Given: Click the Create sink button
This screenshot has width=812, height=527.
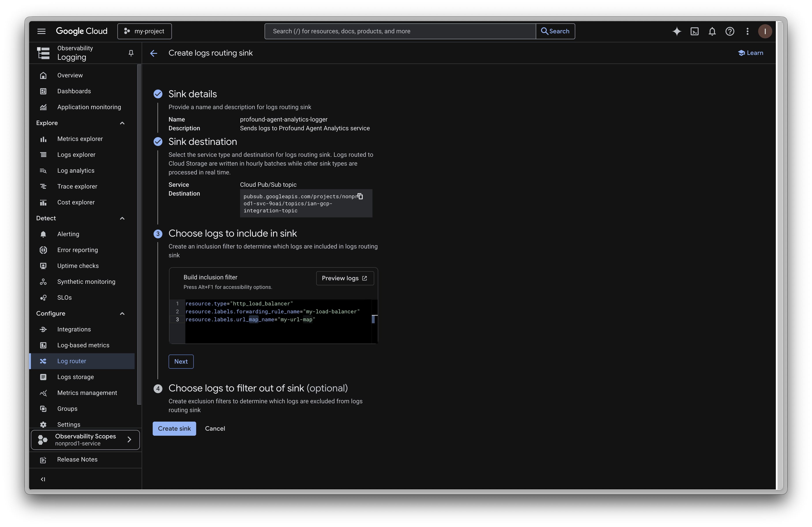Looking at the screenshot, I should point(174,428).
